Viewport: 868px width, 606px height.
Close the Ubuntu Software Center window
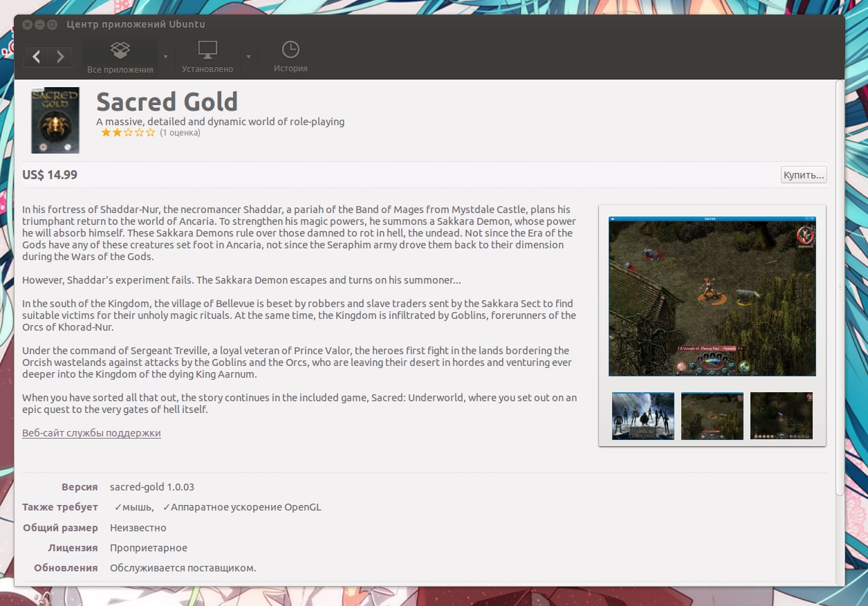coord(26,24)
